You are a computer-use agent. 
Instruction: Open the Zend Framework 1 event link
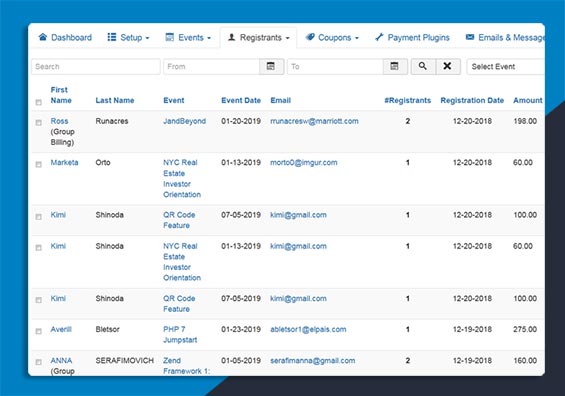pyautogui.click(x=186, y=366)
